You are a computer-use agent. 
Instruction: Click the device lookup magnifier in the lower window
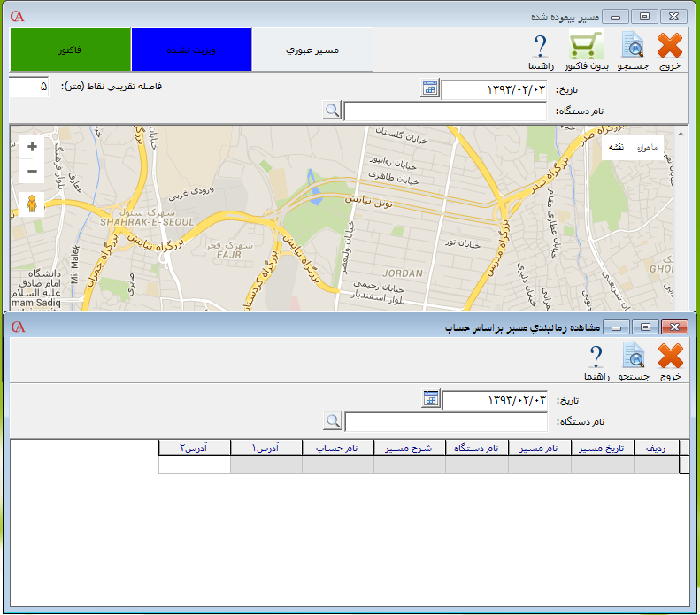[332, 420]
